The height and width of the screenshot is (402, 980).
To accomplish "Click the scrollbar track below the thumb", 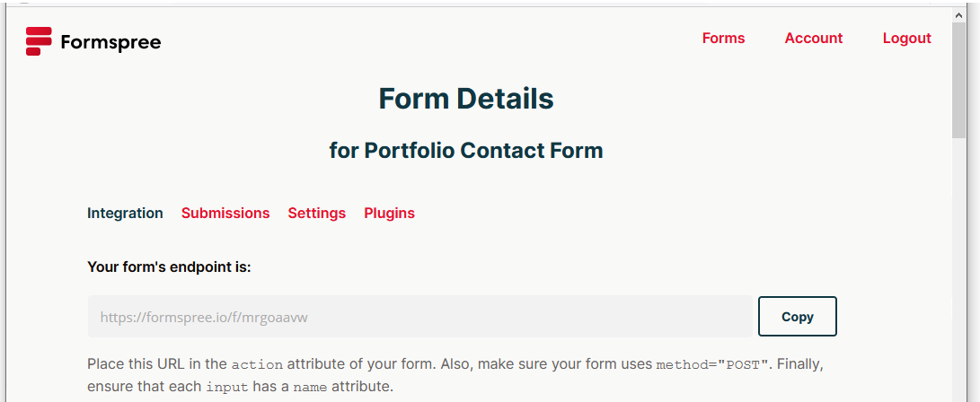I will coord(960,269).
